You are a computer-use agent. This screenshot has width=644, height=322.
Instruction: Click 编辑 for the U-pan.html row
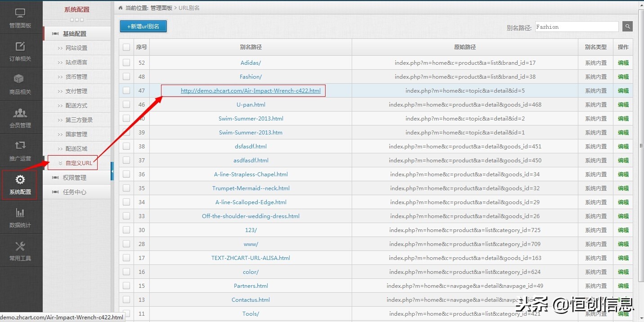click(x=623, y=105)
